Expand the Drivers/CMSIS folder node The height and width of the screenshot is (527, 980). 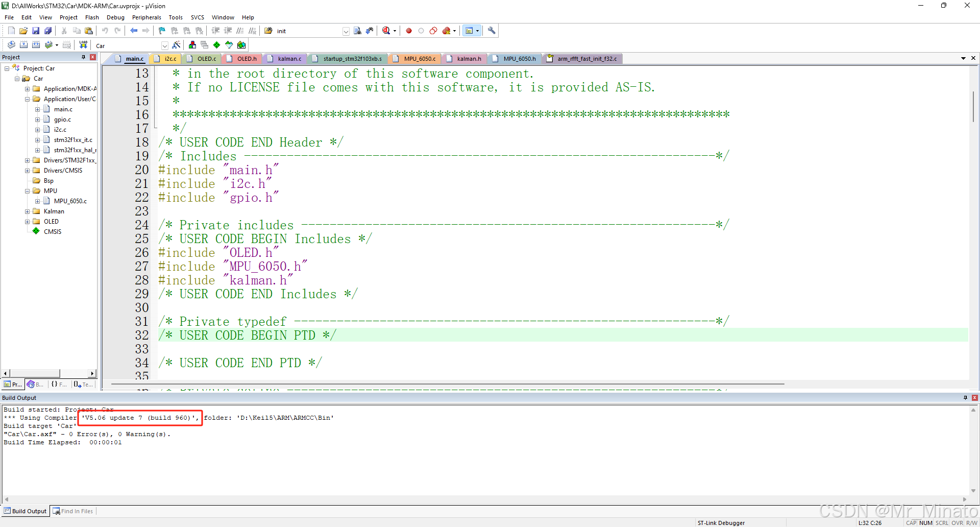click(28, 171)
